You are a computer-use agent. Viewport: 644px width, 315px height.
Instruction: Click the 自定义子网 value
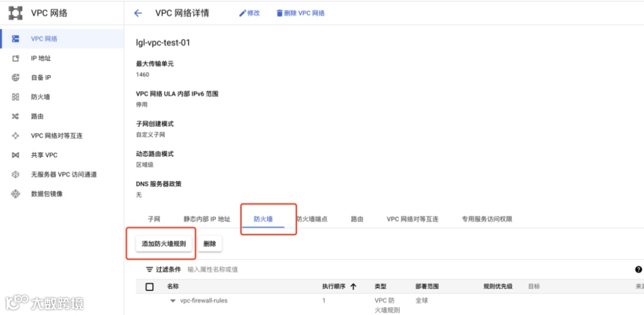pyautogui.click(x=150, y=135)
